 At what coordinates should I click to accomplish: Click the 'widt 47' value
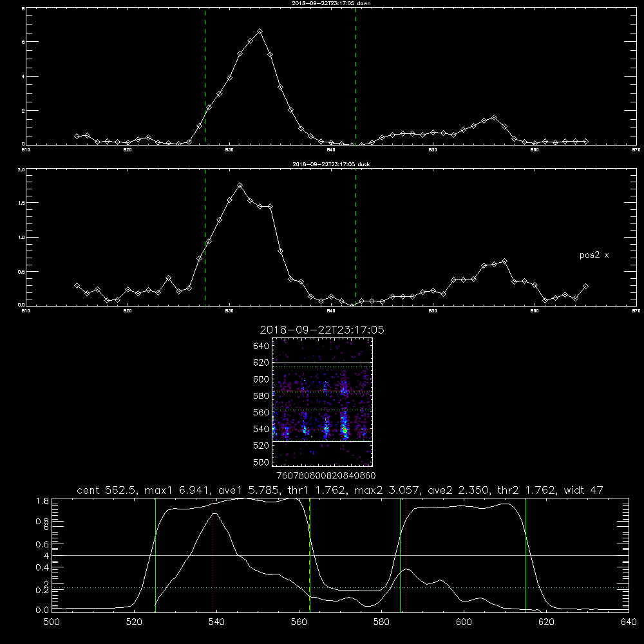(583, 490)
